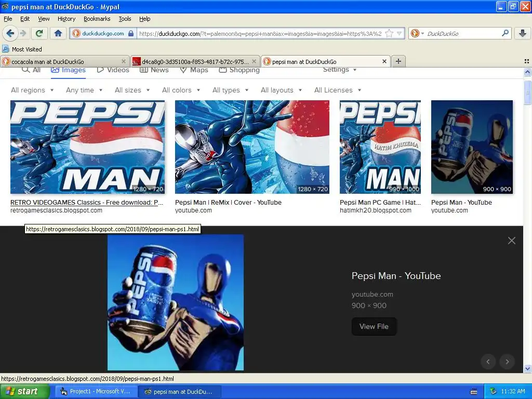Click the DuckDuckGo site icon in address bar
Image resolution: width=532 pixels, height=399 pixels.
[76, 33]
